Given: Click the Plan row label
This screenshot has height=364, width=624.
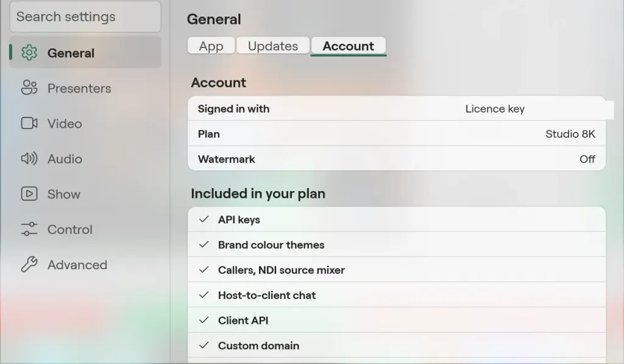Looking at the screenshot, I should click(x=209, y=134).
